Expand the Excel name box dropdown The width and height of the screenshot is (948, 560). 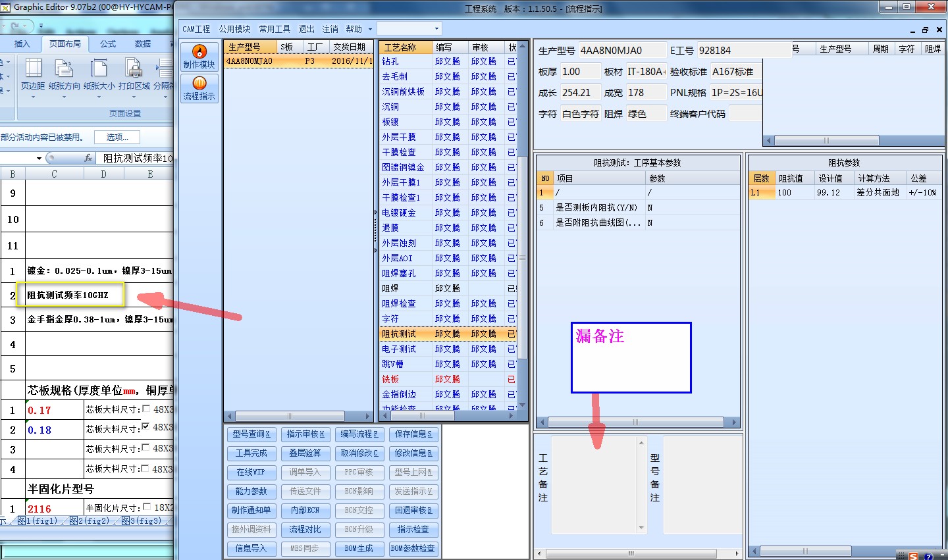(39, 159)
